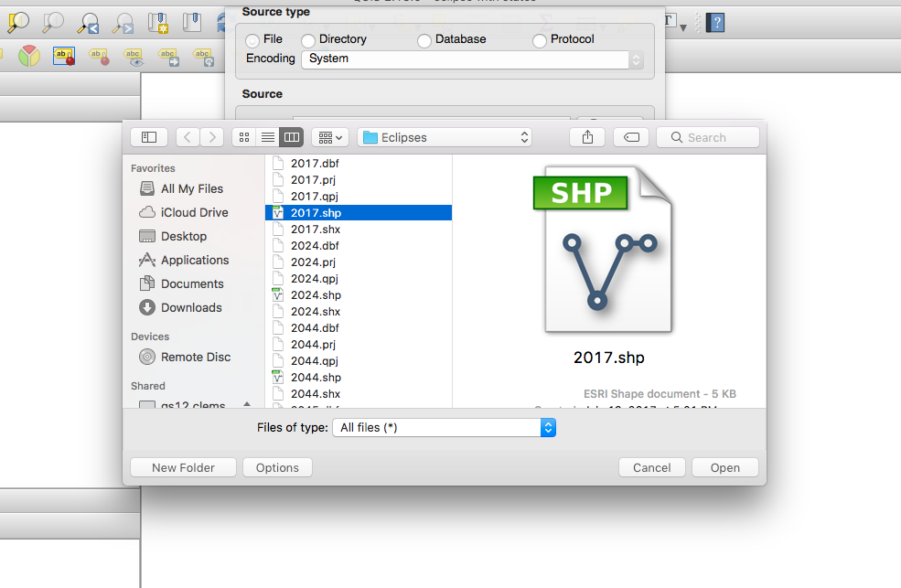
Task: Open Downloads in sidebar
Action: point(191,307)
